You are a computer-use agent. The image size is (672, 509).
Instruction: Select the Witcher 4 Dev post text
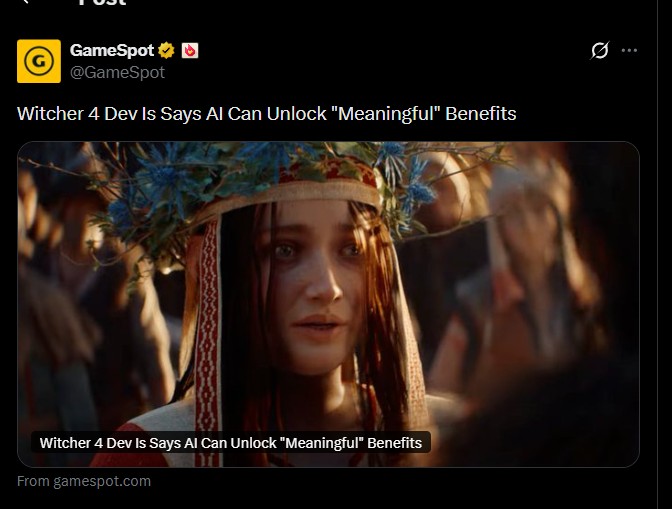267,114
